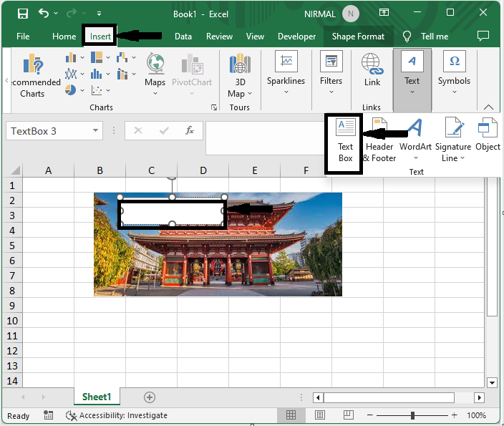Screen dimensions: 504x426
Task: Expand the Name Box dropdown
Action: coord(96,131)
